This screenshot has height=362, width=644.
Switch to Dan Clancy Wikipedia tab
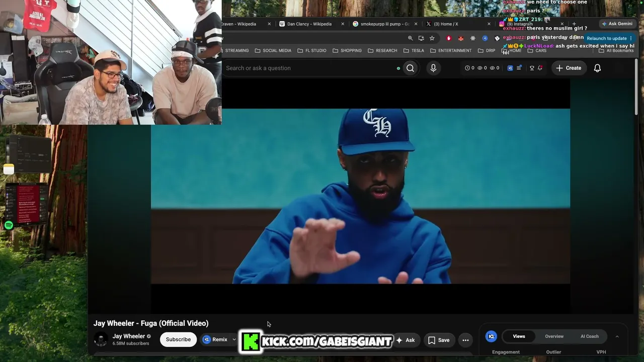coord(309,24)
